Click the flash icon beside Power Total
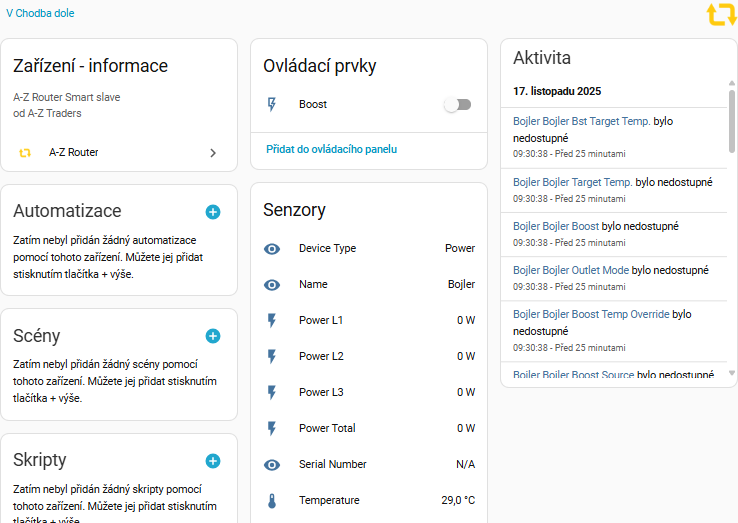The width and height of the screenshot is (738, 523). point(272,429)
